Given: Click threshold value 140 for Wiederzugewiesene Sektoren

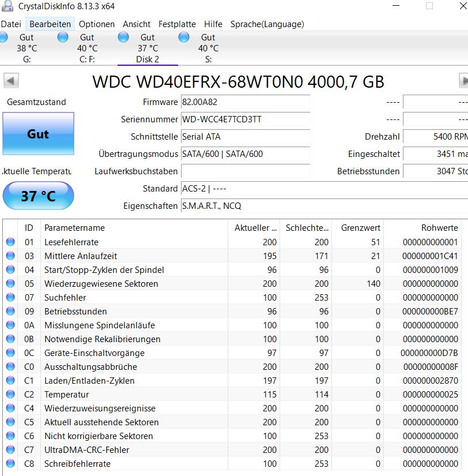Looking at the screenshot, I should [x=373, y=283].
